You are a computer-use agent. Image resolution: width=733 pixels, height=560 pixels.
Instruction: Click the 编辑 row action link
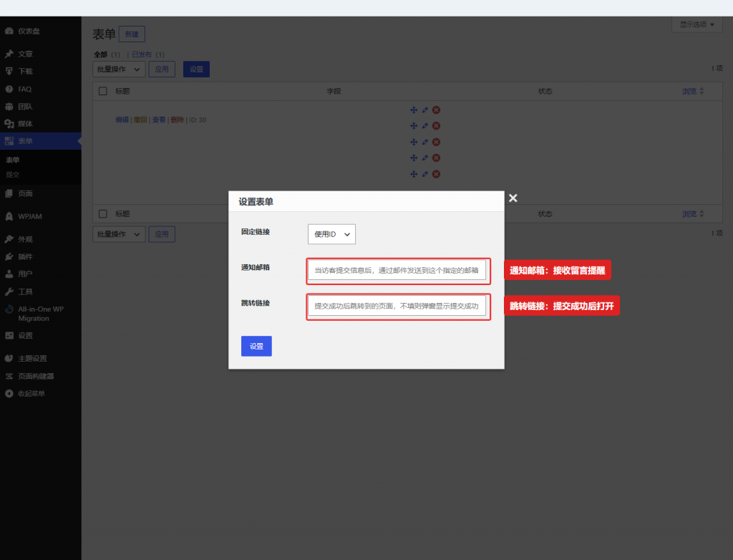point(122,120)
